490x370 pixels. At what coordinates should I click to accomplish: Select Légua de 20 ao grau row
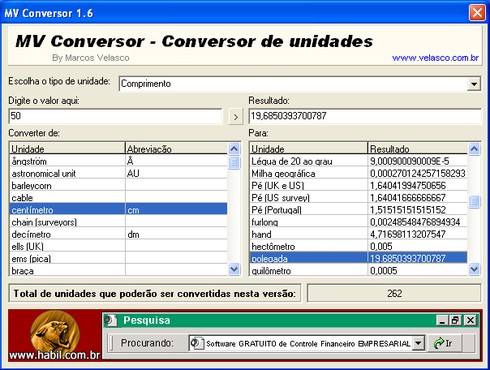pyautogui.click(x=358, y=161)
